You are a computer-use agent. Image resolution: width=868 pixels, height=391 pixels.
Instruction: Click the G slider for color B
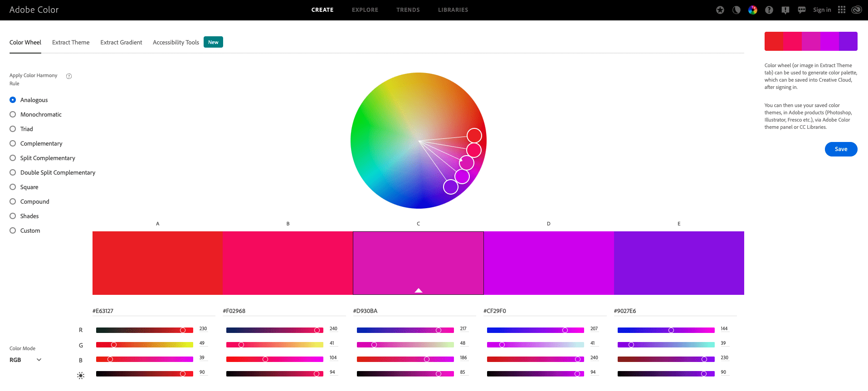275,345
